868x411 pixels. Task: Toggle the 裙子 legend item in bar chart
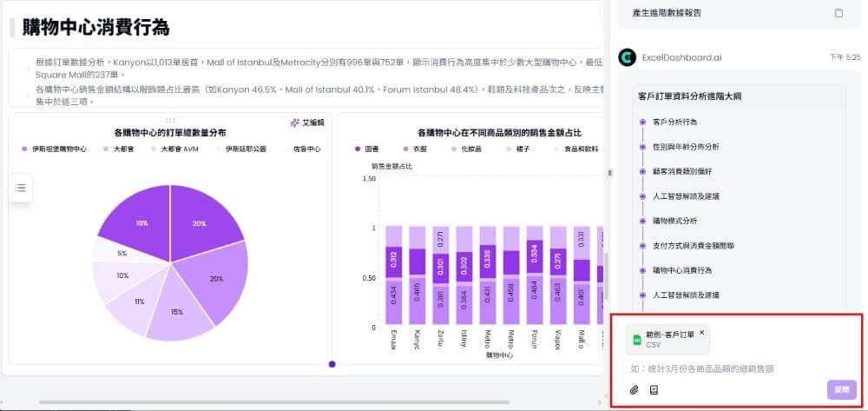pos(519,149)
